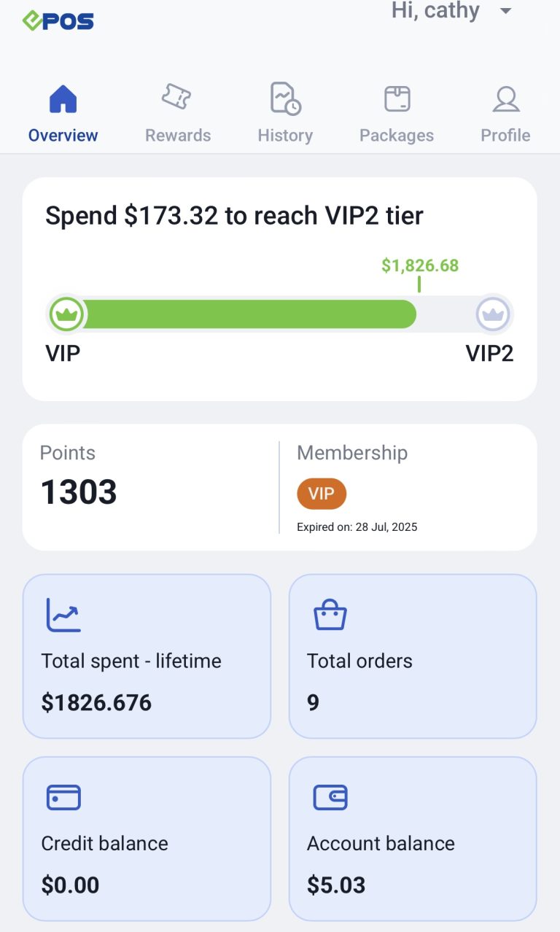Open the Rewards ticket icon
The image size is (560, 932).
(x=176, y=97)
